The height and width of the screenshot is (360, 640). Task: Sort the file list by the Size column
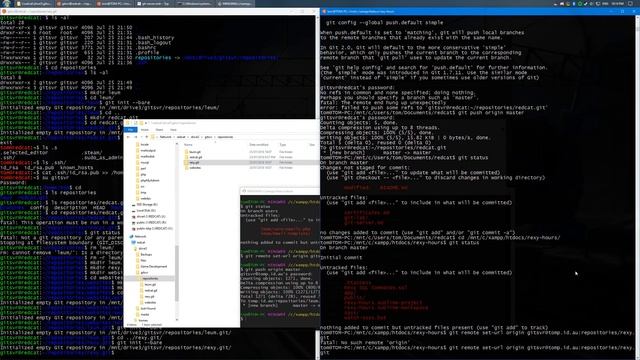tap(312, 145)
